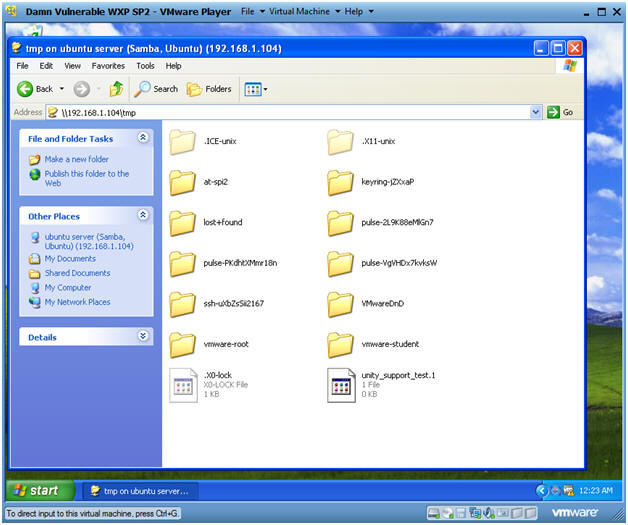This screenshot has height=525, width=628.
Task: Click the vmware logo in status bar
Action: click(574, 512)
